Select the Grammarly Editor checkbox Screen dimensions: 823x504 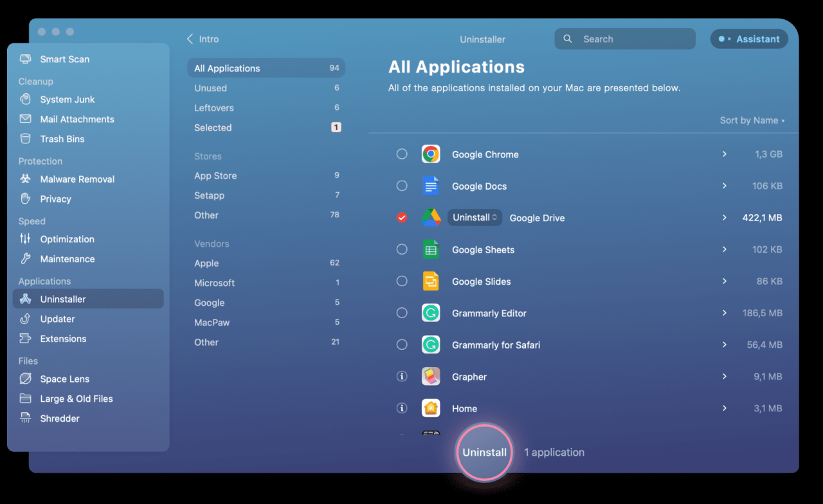coord(402,313)
